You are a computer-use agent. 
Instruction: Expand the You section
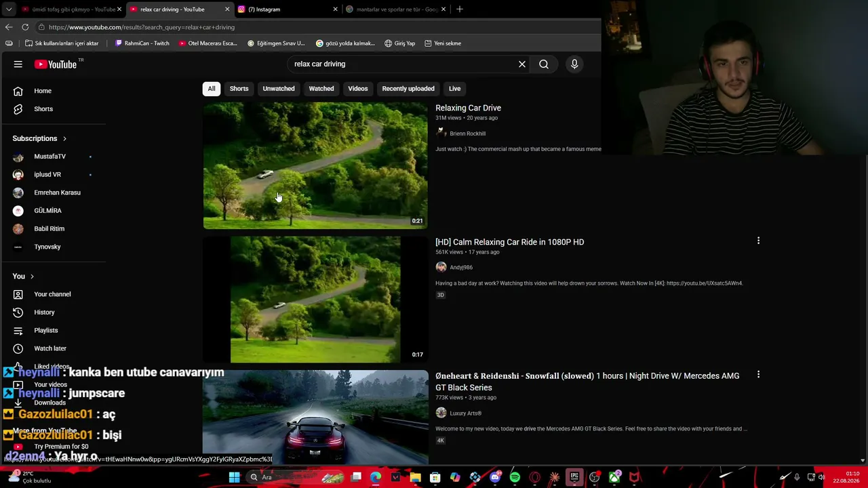point(23,277)
